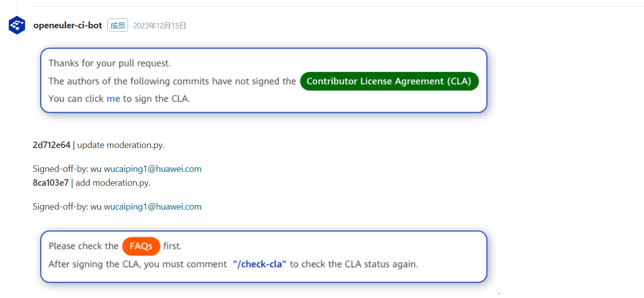Click the "to sign the CLA." text

156,98
